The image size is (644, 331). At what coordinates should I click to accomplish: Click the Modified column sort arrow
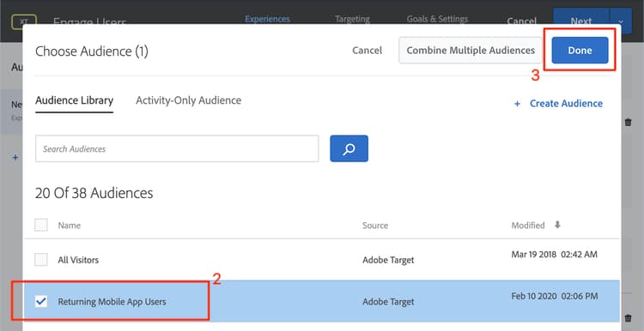(557, 225)
